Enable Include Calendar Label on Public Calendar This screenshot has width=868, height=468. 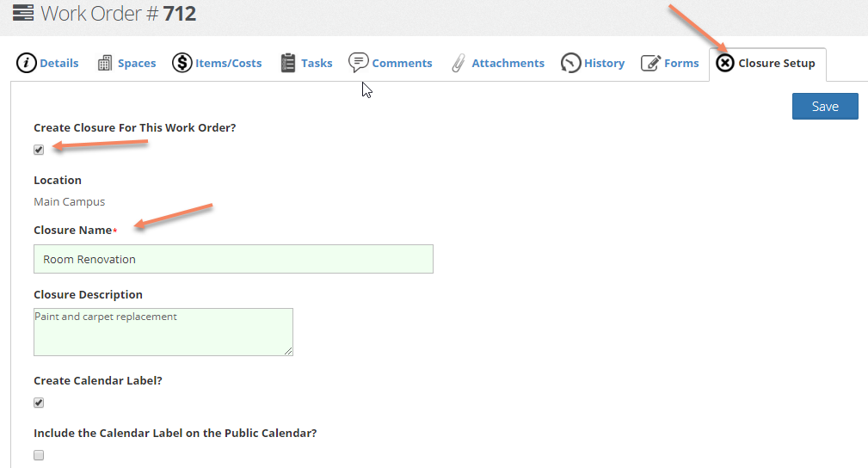(x=39, y=455)
